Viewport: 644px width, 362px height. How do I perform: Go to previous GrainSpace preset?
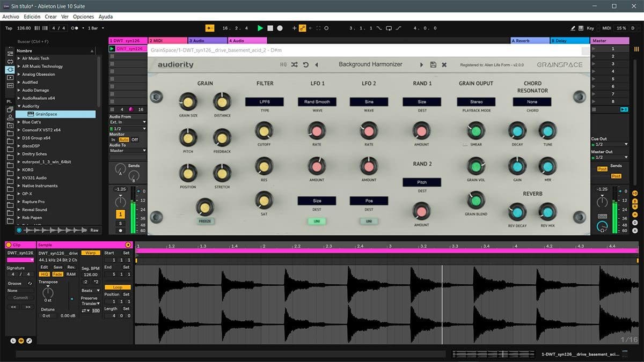click(x=316, y=64)
